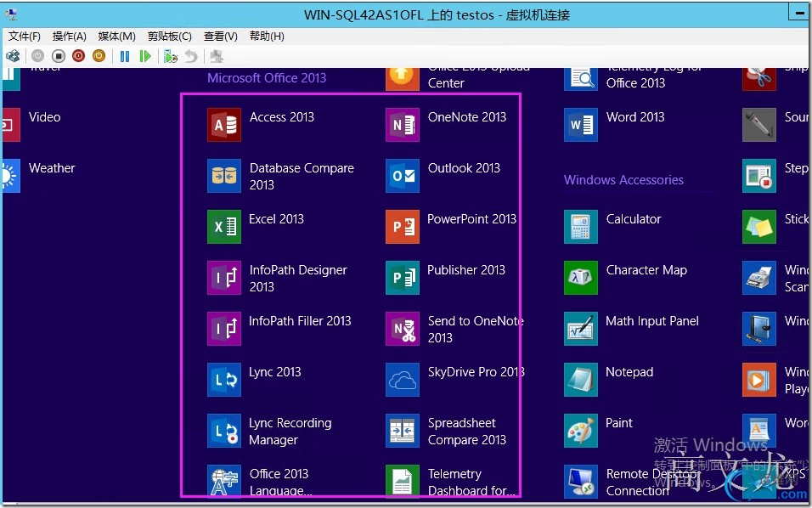Viewport: 812px width, 508px height.
Task: Open the 查看(V) menu
Action: pos(220,37)
